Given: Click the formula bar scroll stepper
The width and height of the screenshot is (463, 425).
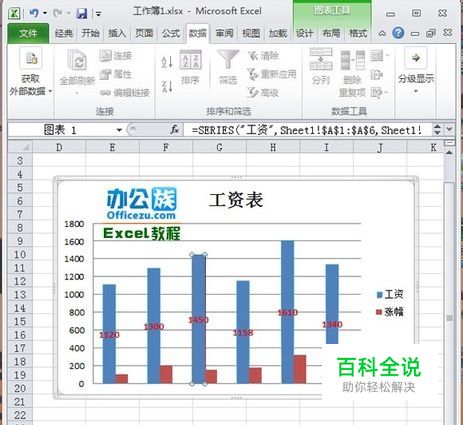Looking at the screenshot, I should pos(437,130).
